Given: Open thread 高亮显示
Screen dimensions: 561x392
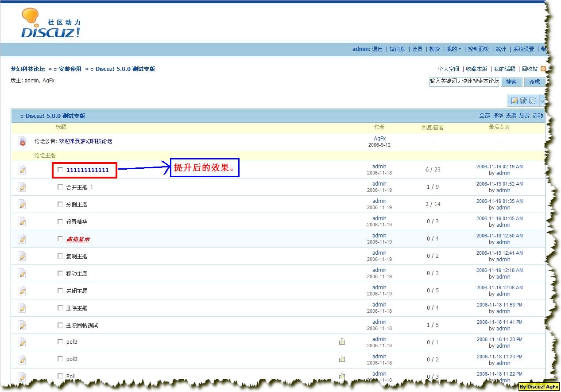Looking at the screenshot, I should 78,239.
